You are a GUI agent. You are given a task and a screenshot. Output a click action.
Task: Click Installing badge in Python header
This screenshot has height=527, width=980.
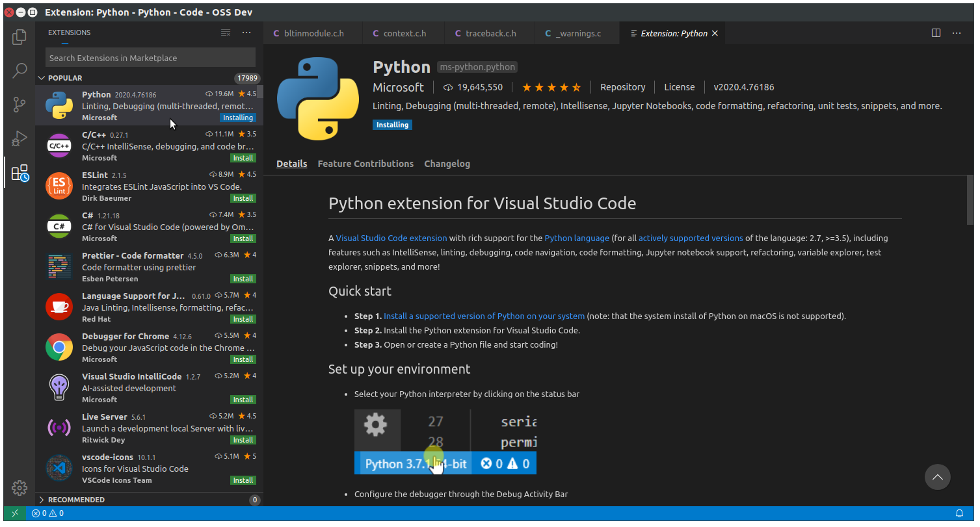pyautogui.click(x=393, y=125)
